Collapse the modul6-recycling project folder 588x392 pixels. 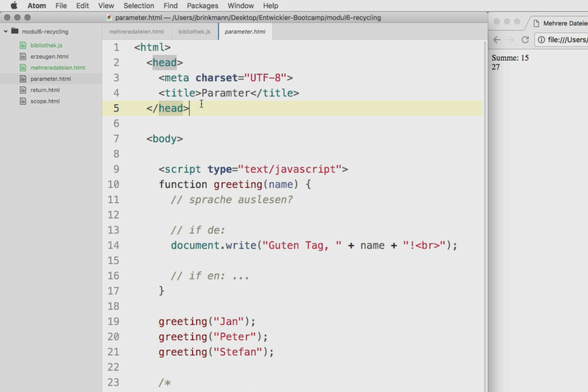point(5,31)
